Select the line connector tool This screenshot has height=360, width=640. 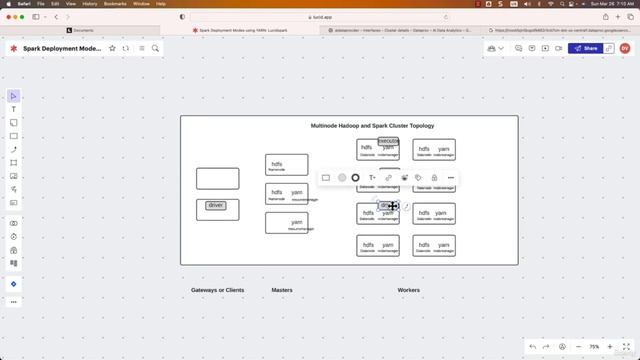coord(13,149)
